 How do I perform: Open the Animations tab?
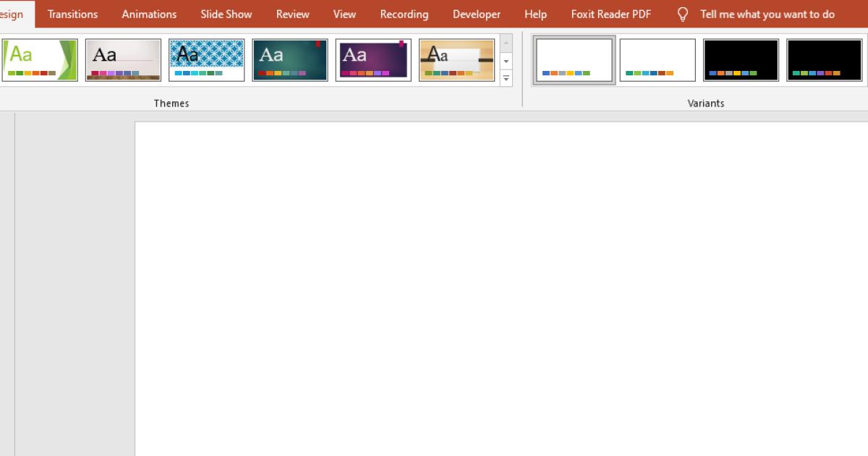(148, 14)
